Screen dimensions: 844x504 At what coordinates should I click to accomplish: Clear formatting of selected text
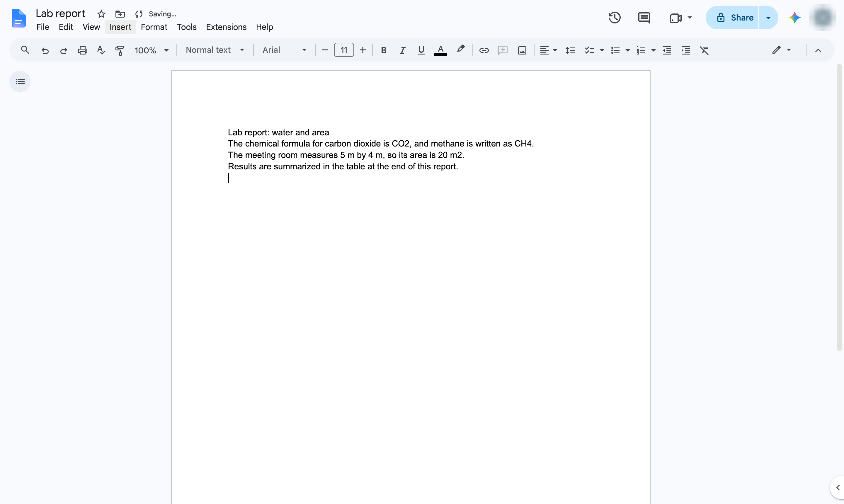[x=704, y=50]
